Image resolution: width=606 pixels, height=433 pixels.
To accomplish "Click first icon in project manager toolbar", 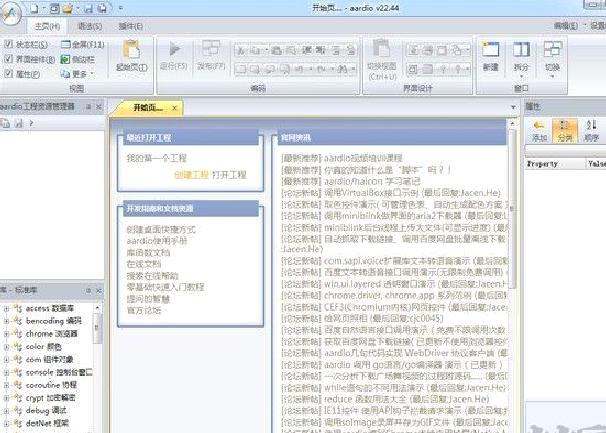I will 5,123.
